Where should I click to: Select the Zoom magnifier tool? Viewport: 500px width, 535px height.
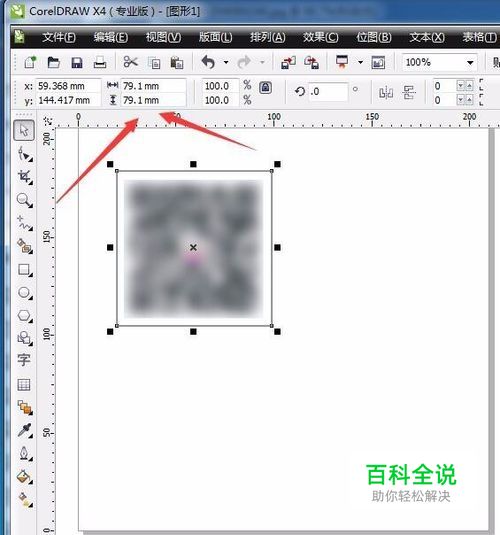(x=25, y=200)
